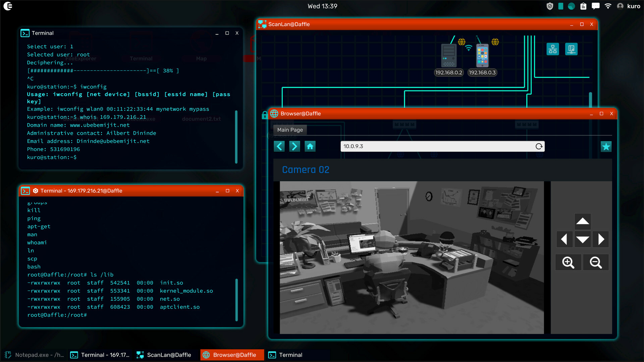Open the messages icon in the system tray

pos(595,6)
